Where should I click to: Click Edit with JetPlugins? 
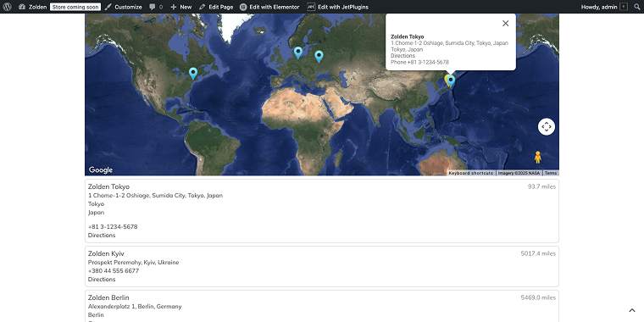(337, 7)
